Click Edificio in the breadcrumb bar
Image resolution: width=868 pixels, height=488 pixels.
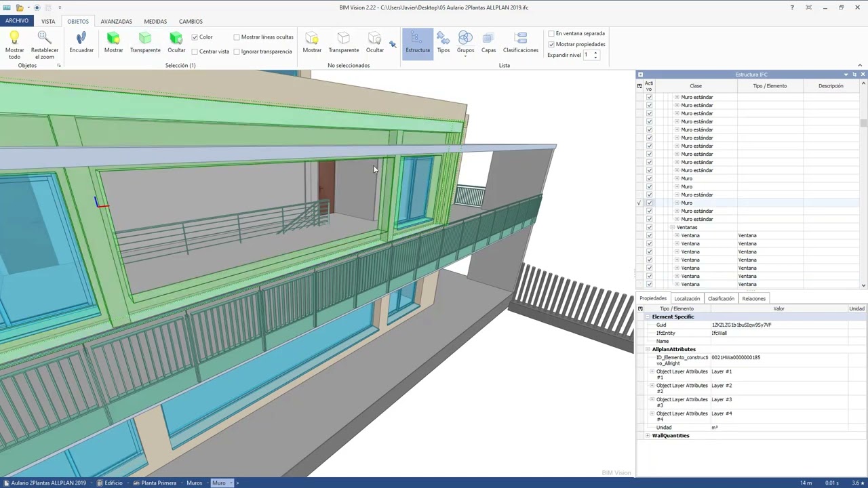tap(113, 483)
